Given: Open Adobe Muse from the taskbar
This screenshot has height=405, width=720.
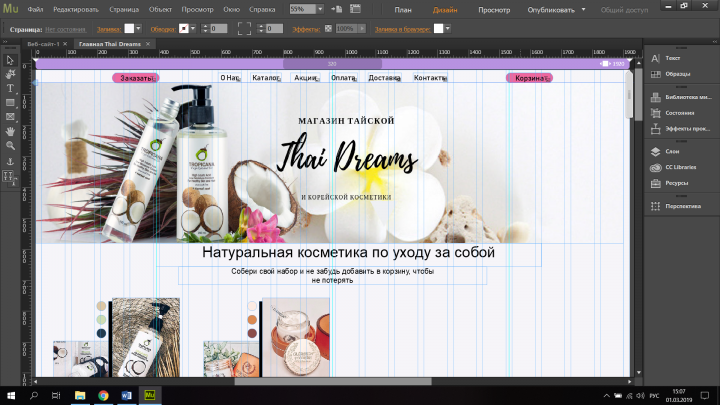Looking at the screenshot, I should [150, 395].
